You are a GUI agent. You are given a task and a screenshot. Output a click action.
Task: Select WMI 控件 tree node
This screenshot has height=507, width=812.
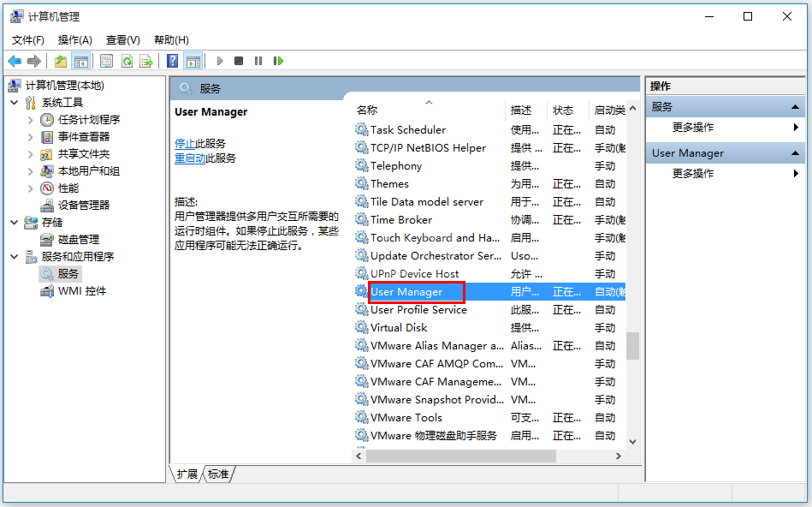tap(82, 291)
